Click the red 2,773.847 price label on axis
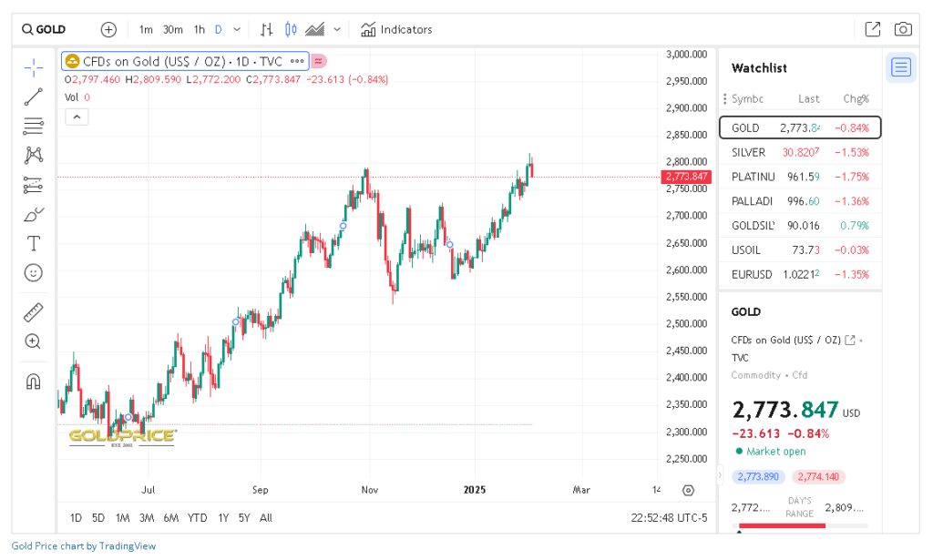Screen dimensions: 933x560 [686, 177]
